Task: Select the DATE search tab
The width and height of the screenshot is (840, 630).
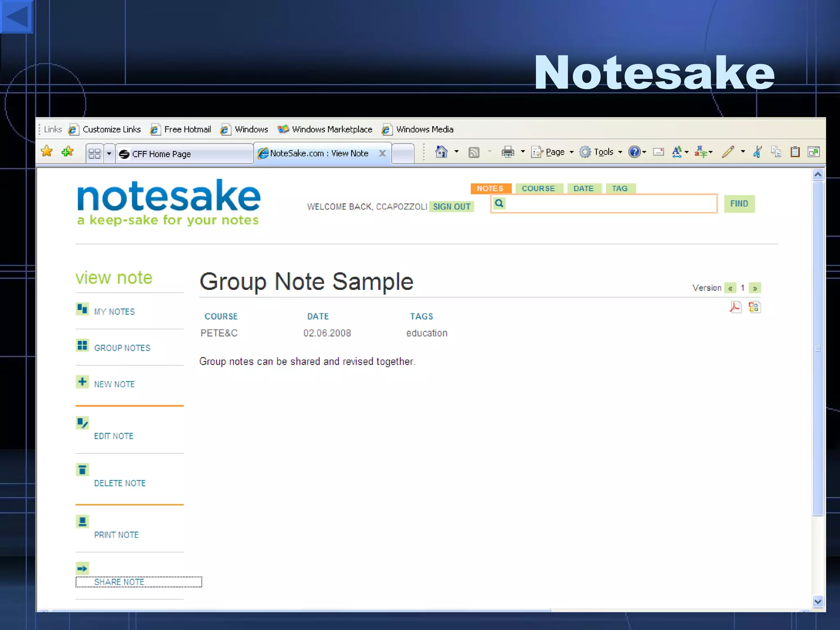Action: [x=584, y=188]
